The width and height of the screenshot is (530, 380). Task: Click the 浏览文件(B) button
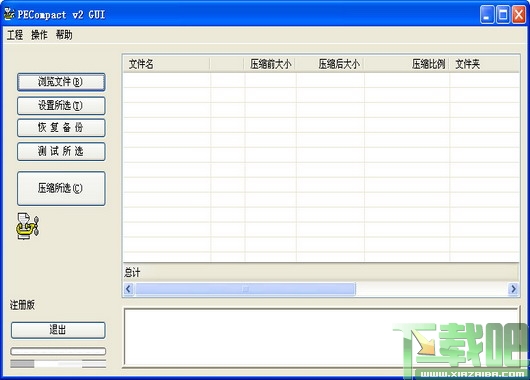point(61,82)
